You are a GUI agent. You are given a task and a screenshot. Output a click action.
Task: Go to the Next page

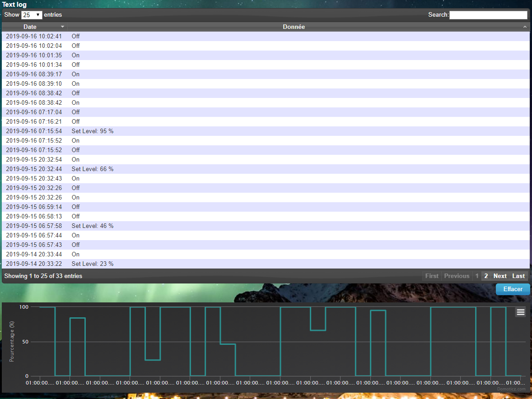tap(500, 276)
